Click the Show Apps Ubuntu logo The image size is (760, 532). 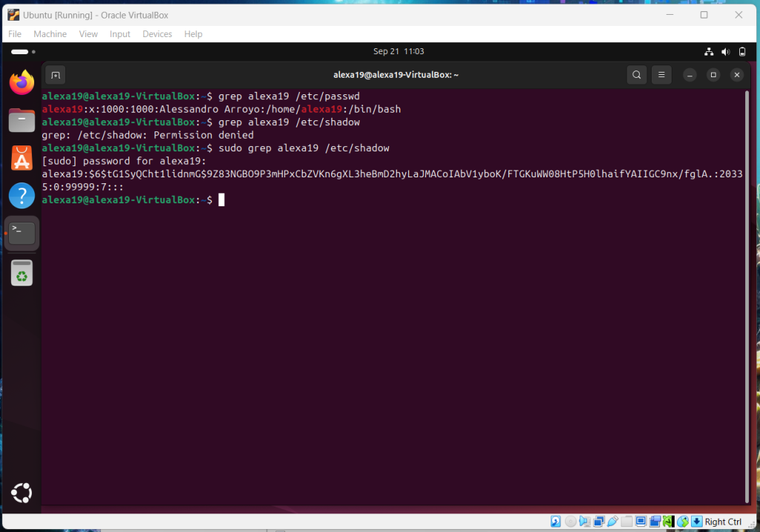(x=22, y=492)
